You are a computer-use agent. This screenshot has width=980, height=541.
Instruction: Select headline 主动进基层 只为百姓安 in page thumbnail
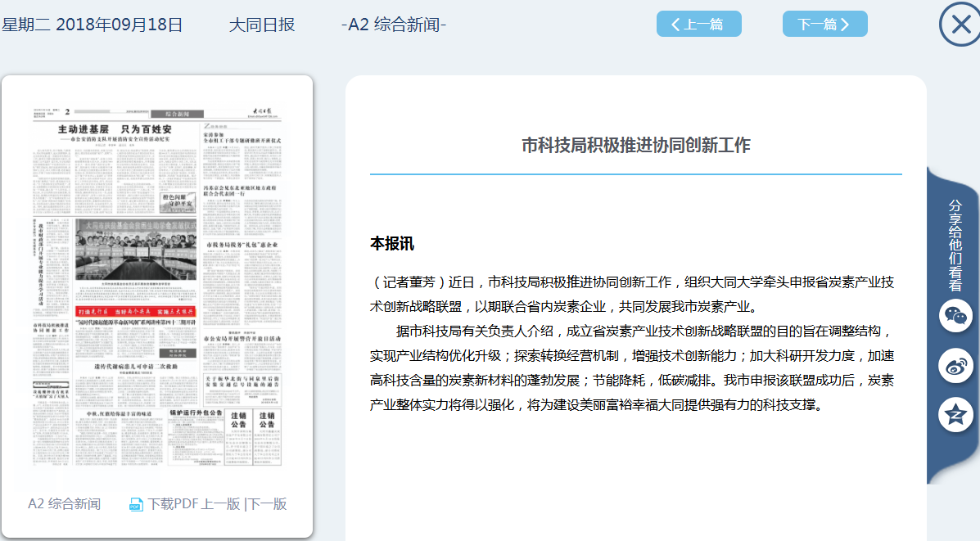(x=115, y=129)
